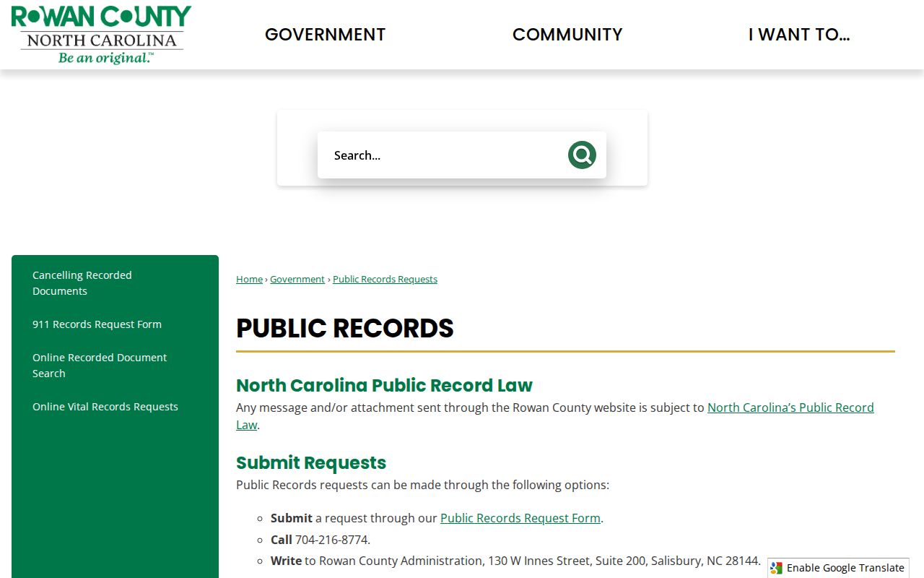Click the PUBLIC RECORDS page heading
The width and height of the screenshot is (924, 578).
345,328
